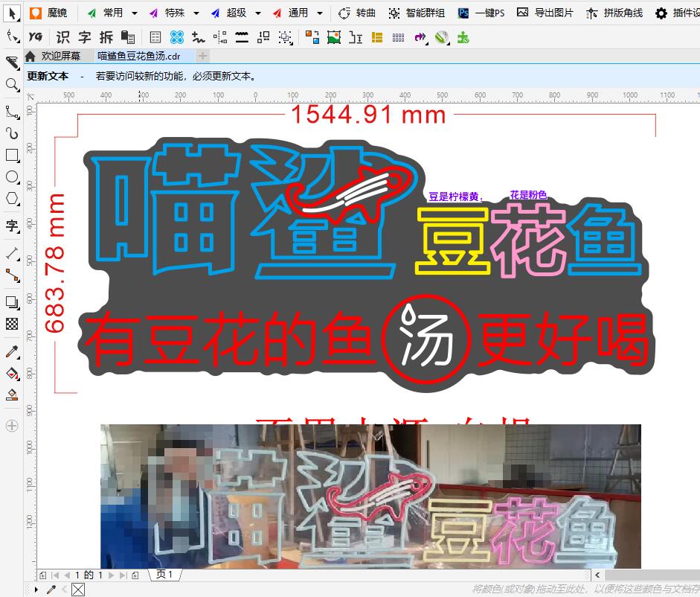Click the 导出图片 export image button
Image resolution: width=700 pixels, height=597 pixels.
coord(545,13)
